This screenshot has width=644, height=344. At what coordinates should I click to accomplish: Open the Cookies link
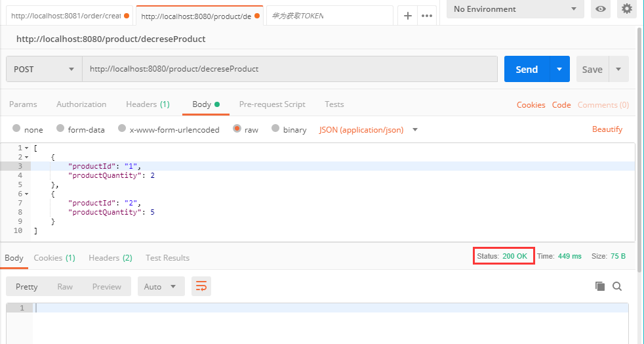coord(531,105)
